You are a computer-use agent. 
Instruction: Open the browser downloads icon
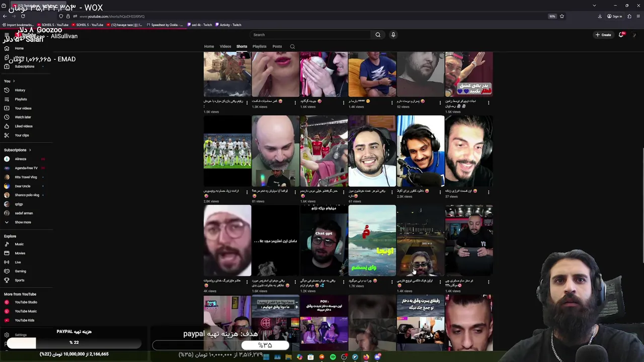(x=600, y=16)
